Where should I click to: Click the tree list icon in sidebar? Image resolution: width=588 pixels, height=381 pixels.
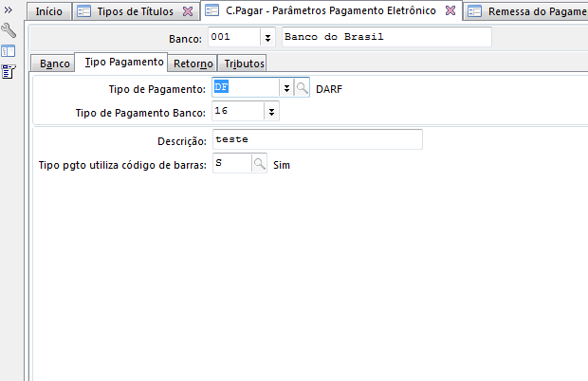point(8,71)
